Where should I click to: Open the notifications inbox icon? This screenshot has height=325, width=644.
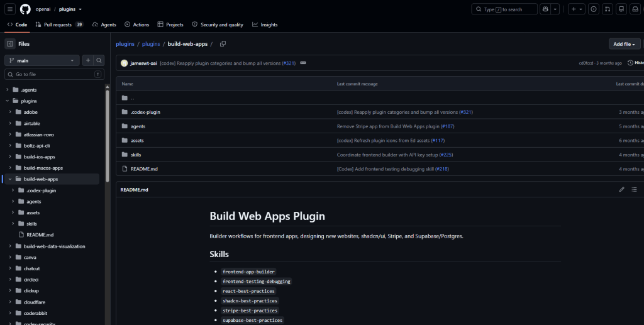[635, 9]
